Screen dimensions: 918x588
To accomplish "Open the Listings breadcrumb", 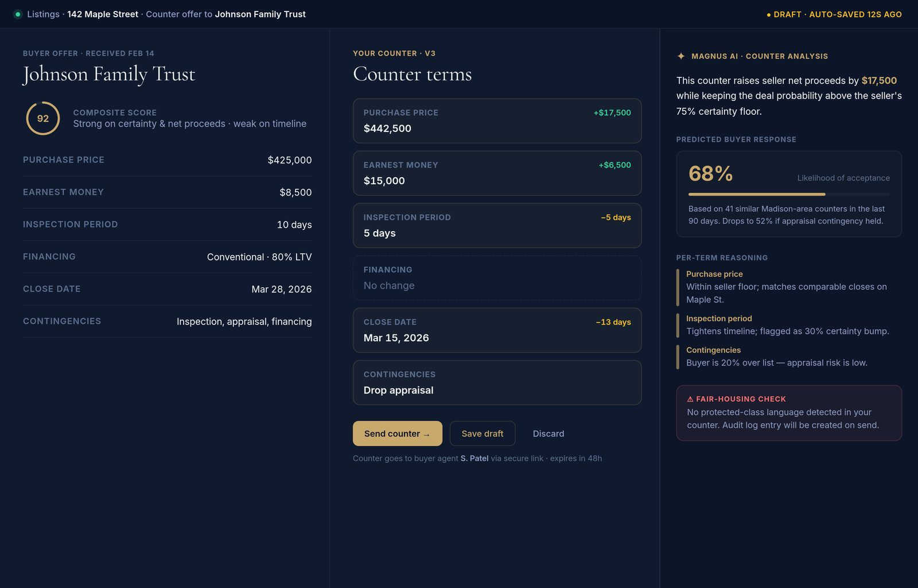I will (x=44, y=14).
